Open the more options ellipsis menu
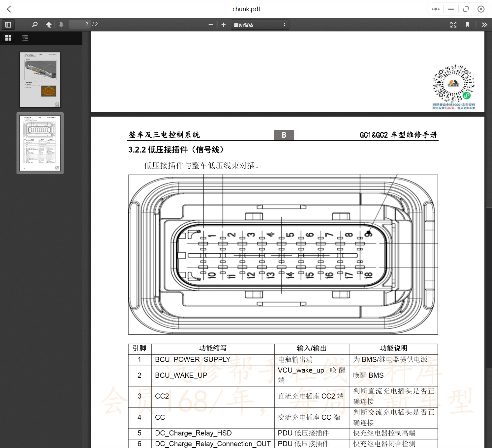The width and height of the screenshot is (492, 448). point(435,9)
